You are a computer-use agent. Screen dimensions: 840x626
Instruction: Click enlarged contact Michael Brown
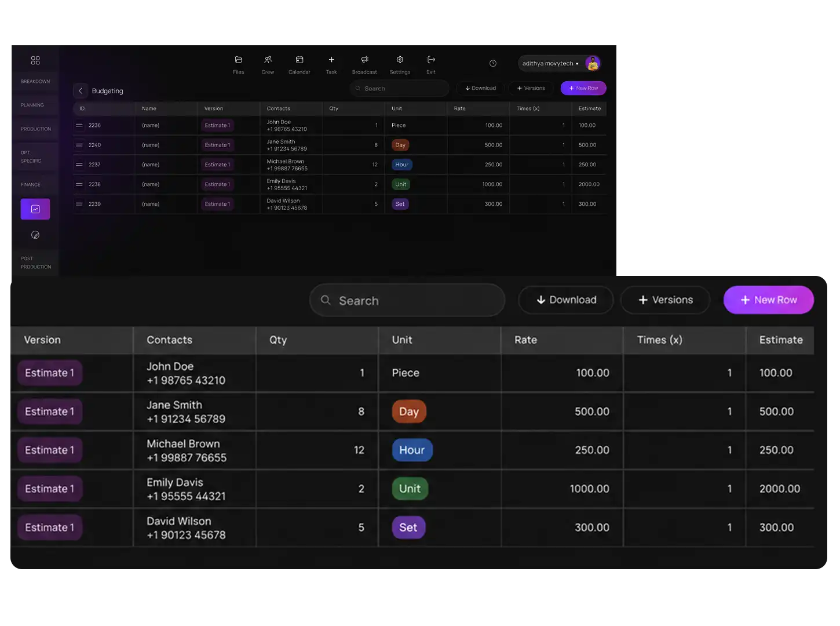pyautogui.click(x=186, y=450)
